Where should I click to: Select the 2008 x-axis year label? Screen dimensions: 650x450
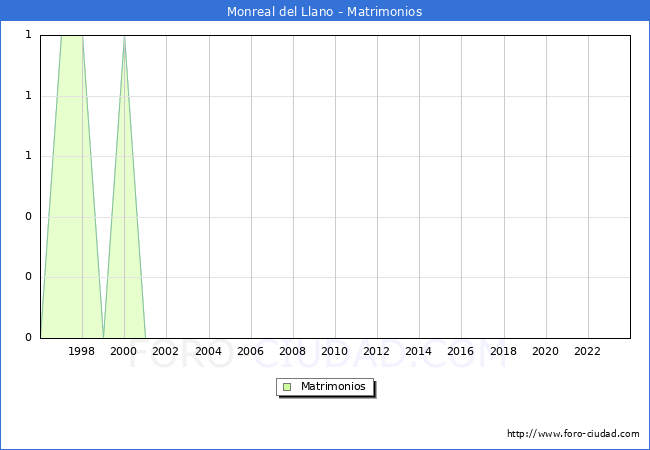[292, 352]
